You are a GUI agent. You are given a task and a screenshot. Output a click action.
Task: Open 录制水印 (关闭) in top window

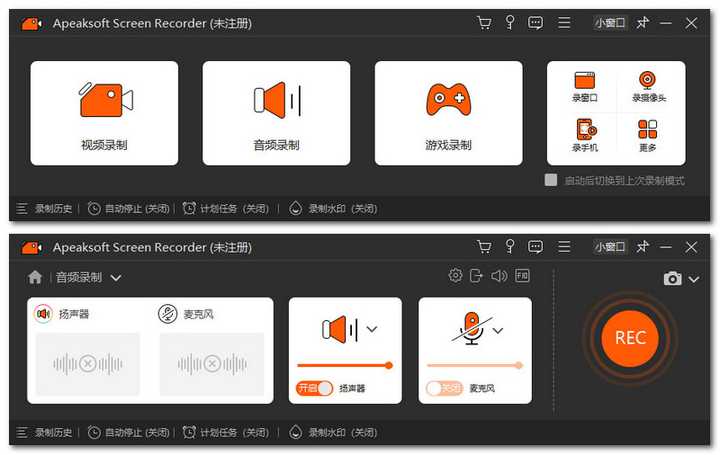(x=333, y=209)
